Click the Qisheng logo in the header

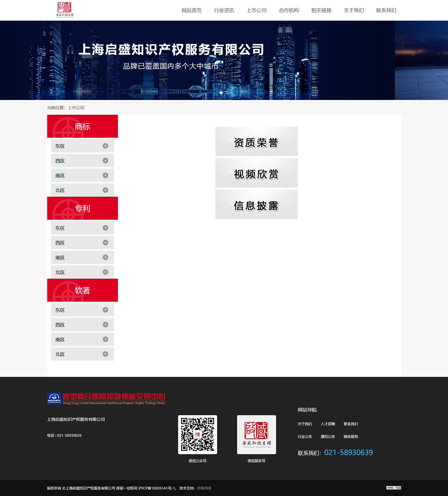click(65, 10)
